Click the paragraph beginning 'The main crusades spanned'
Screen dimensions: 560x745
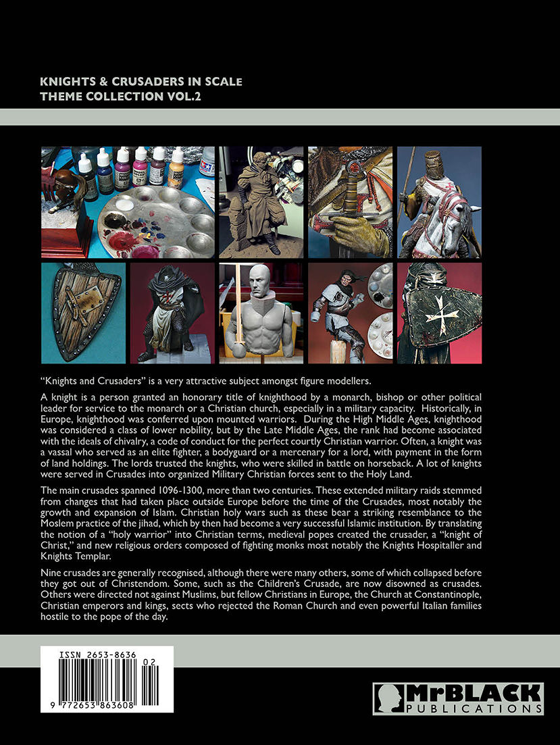261,523
